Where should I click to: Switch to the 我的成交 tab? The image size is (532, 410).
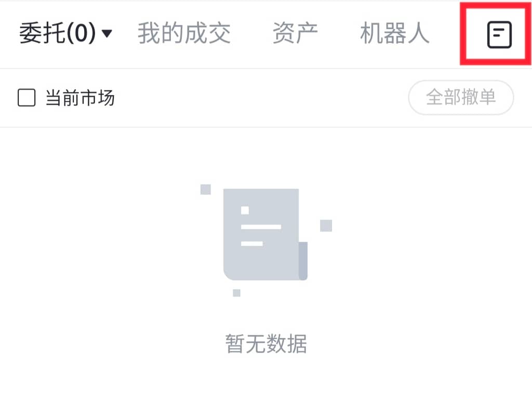point(184,33)
